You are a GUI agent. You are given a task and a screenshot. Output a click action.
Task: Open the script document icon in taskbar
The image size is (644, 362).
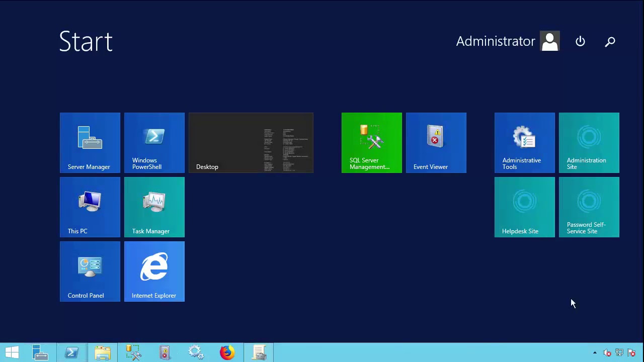tap(259, 352)
